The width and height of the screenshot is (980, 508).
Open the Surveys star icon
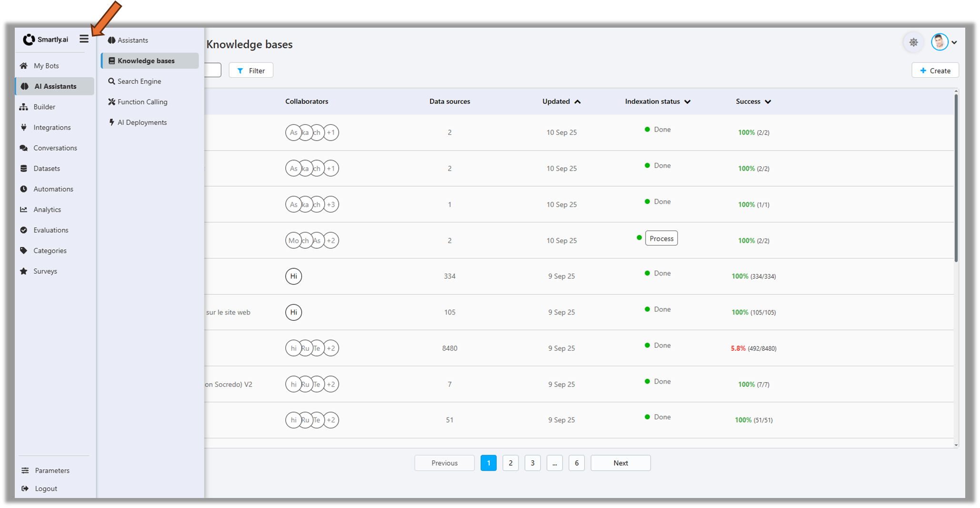pyautogui.click(x=24, y=271)
